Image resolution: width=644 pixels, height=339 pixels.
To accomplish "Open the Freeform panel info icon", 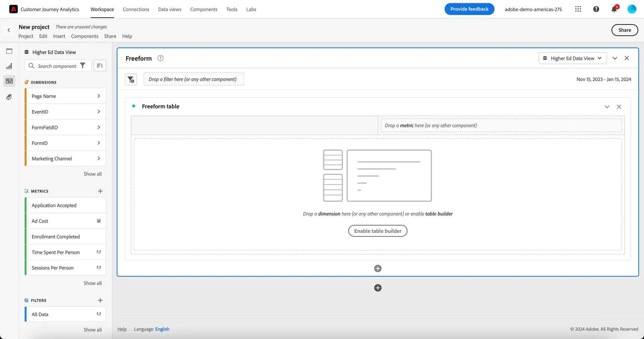I will pos(160,58).
